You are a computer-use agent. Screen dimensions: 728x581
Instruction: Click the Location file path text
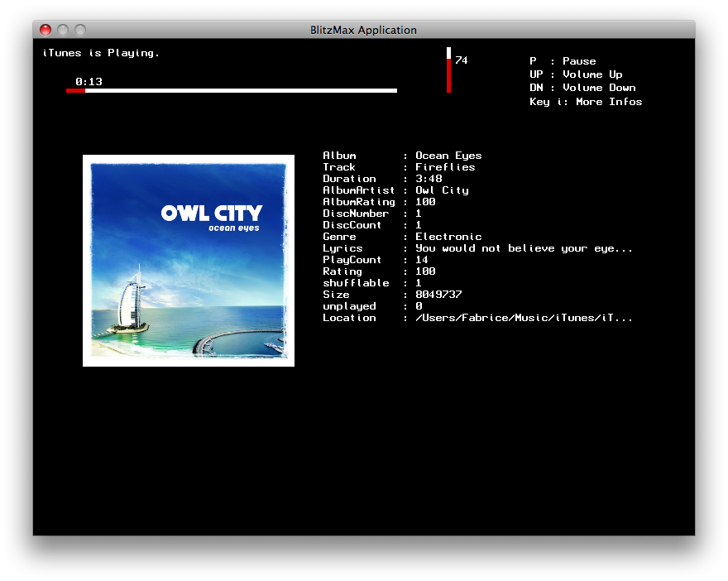[524, 318]
